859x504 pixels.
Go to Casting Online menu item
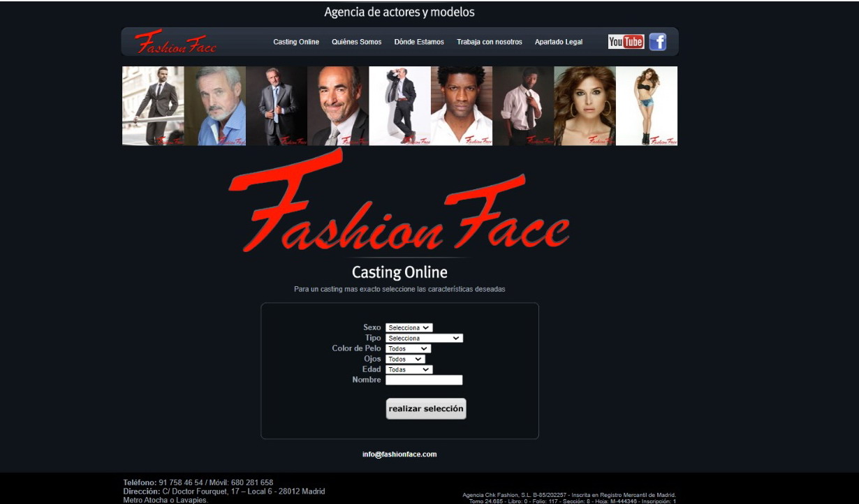296,42
